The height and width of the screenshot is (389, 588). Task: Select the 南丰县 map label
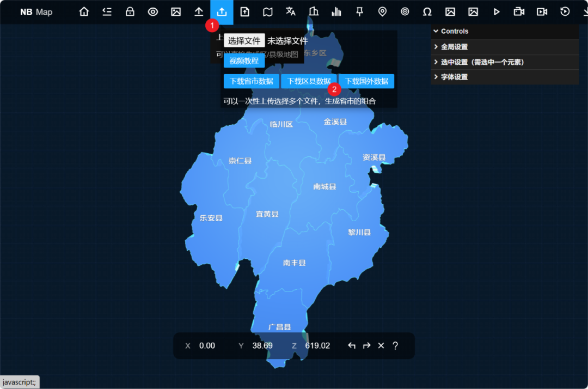[x=295, y=263]
